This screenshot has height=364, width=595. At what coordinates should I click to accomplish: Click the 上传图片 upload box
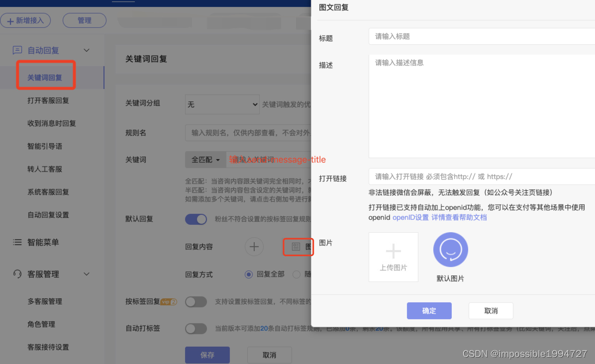click(393, 257)
